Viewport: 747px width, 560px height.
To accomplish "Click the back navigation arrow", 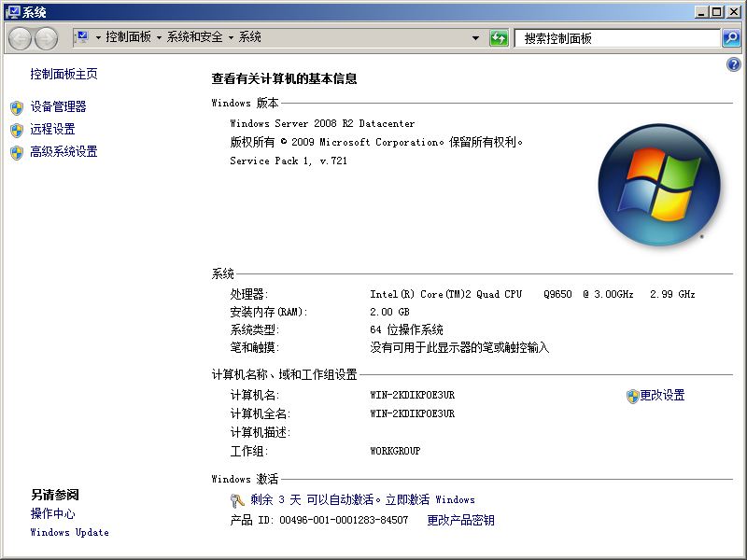I will pyautogui.click(x=19, y=38).
